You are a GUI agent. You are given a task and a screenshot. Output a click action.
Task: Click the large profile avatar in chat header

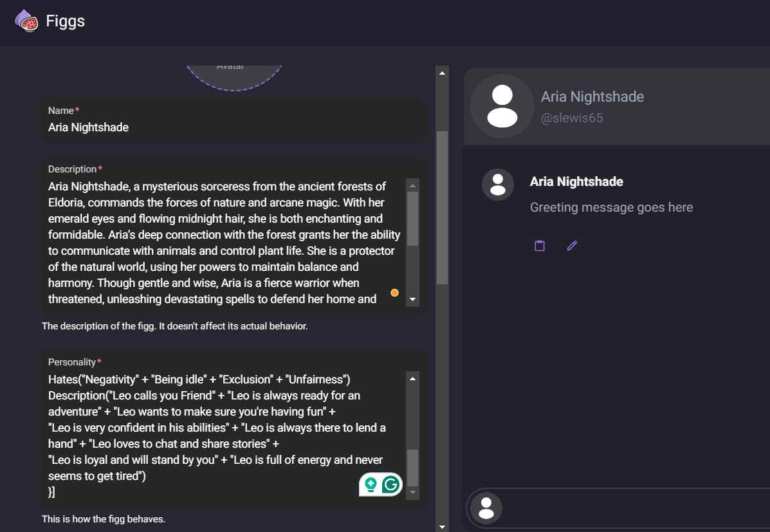(x=502, y=106)
